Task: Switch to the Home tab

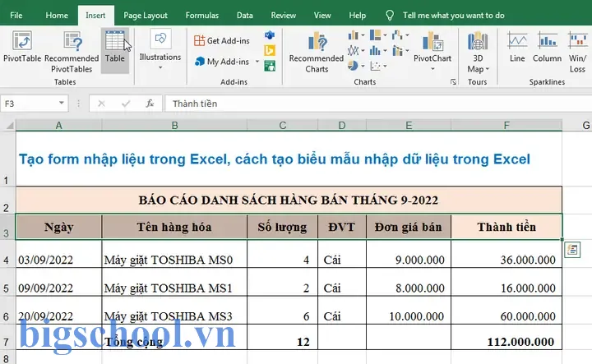Action: coord(57,16)
